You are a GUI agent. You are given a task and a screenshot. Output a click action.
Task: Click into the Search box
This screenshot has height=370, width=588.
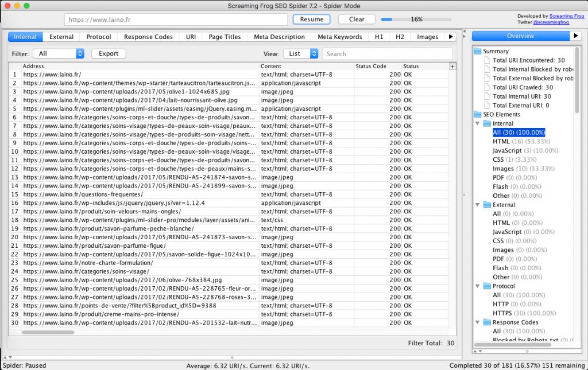pyautogui.click(x=388, y=53)
